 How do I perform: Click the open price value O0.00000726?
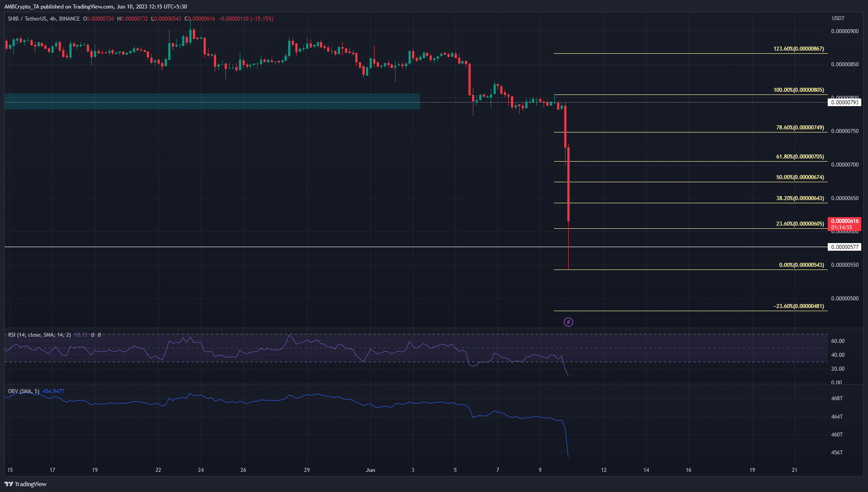pos(98,19)
